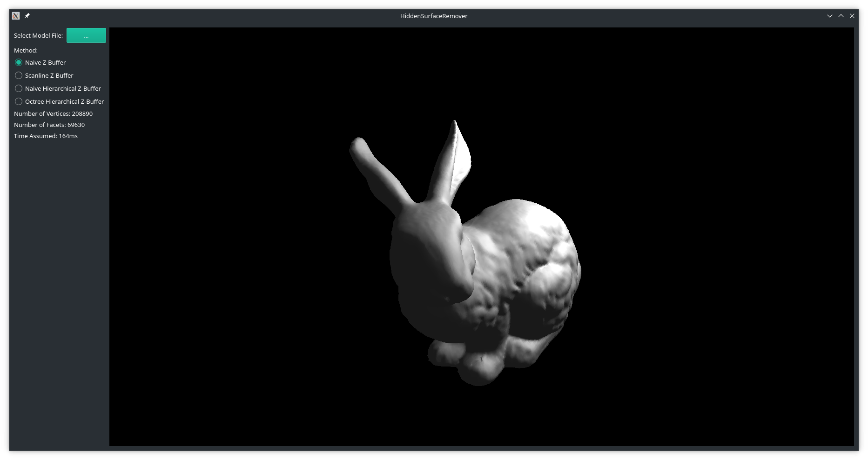Open the model file chooser button
The image size is (868, 460).
(86, 35)
